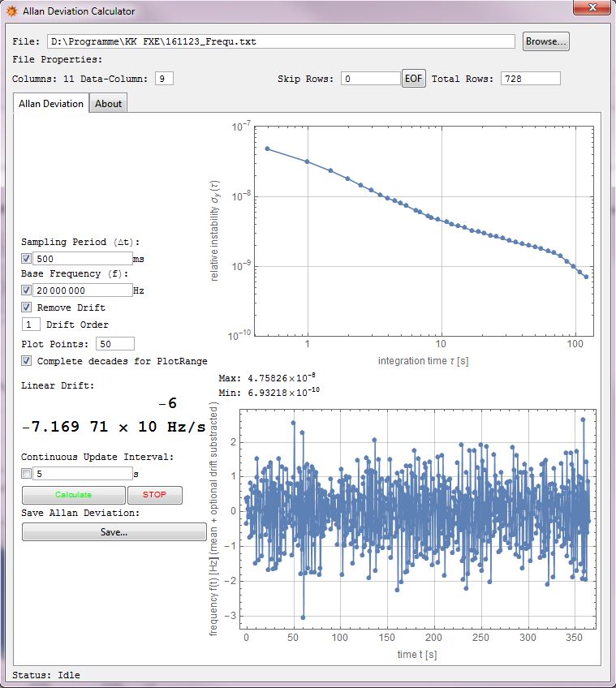This screenshot has height=688, width=616.
Task: Click the Total Rows field showing 728
Action: tap(531, 79)
